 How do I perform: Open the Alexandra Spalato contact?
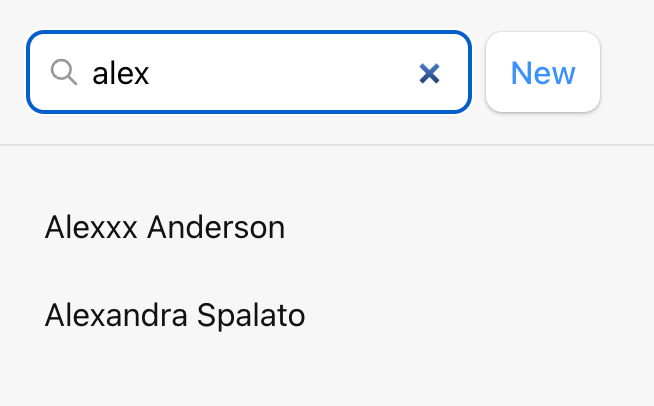click(x=175, y=315)
